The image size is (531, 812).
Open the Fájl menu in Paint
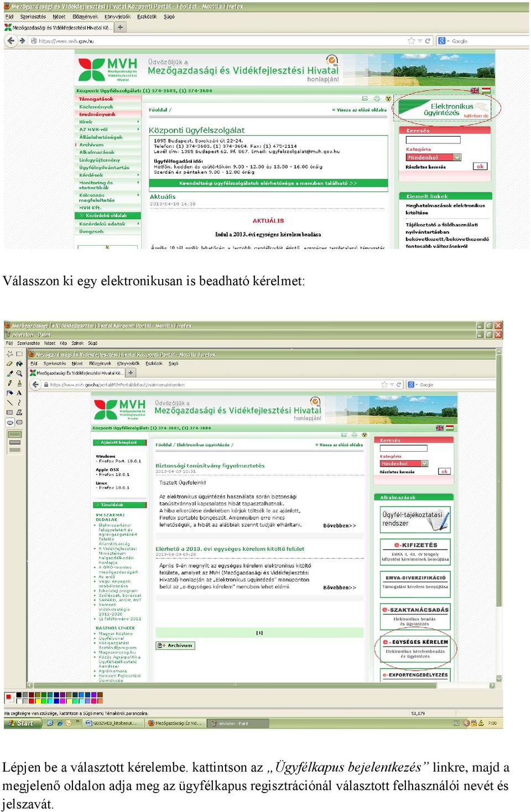click(x=9, y=343)
